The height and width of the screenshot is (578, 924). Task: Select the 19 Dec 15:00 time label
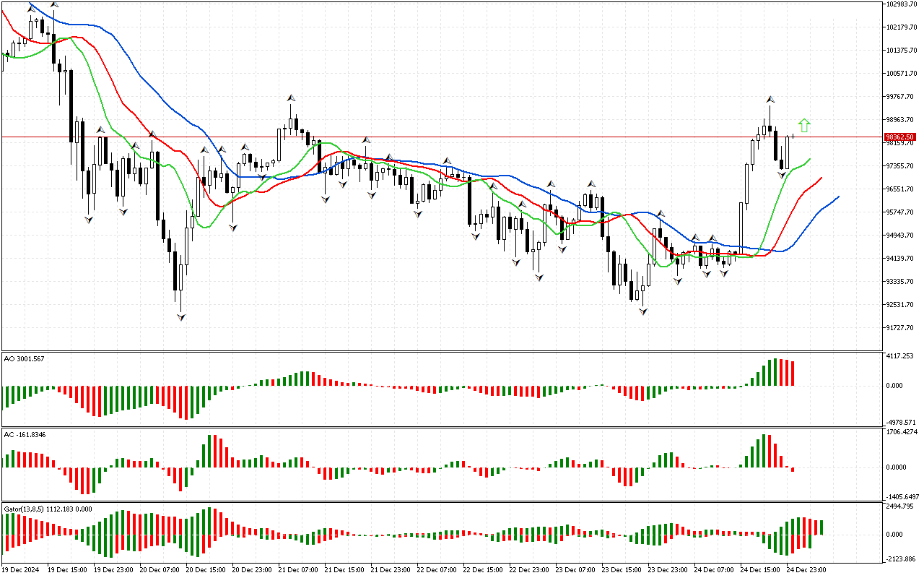click(x=67, y=569)
